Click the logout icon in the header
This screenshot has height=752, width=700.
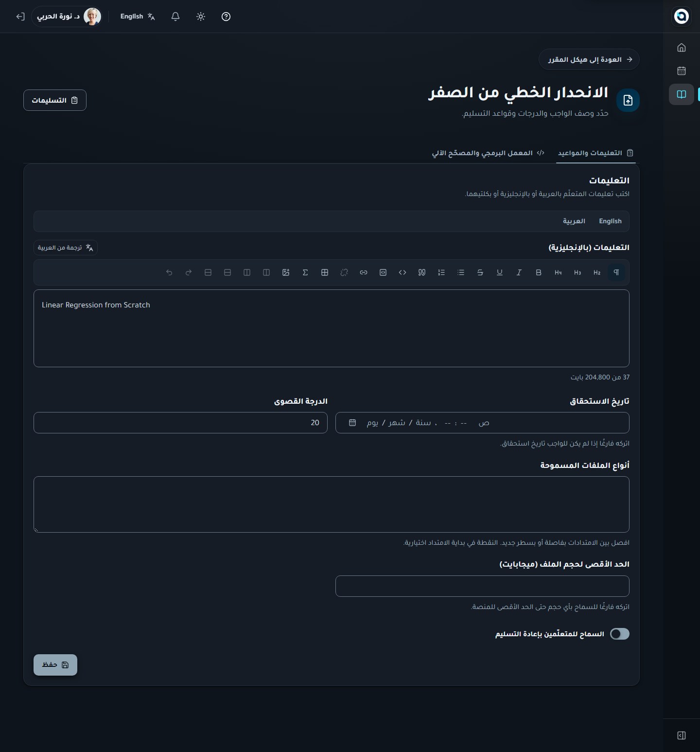click(20, 17)
